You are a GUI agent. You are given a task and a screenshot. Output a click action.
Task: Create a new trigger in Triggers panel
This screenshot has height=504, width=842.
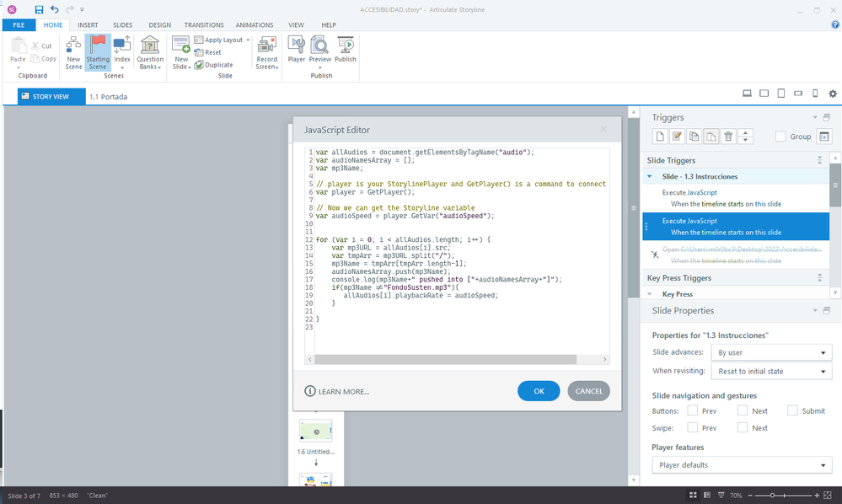click(x=662, y=137)
